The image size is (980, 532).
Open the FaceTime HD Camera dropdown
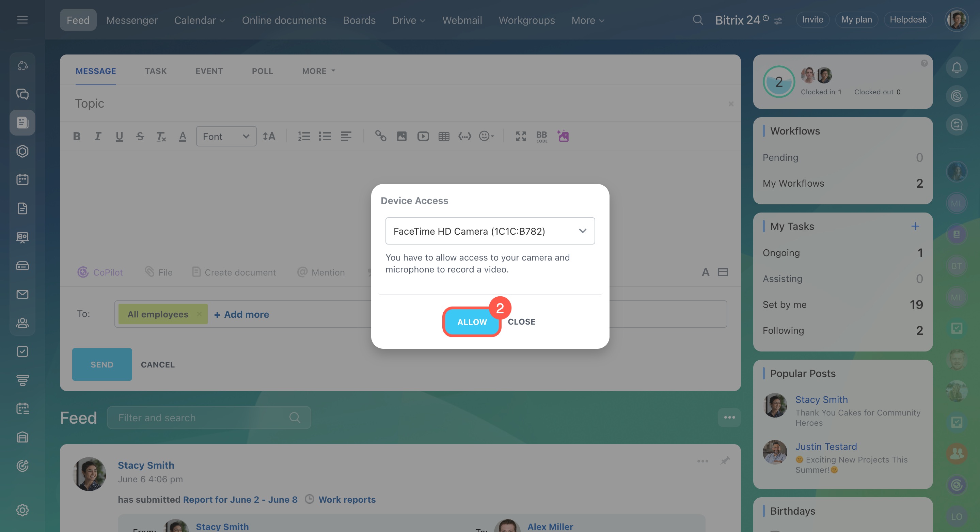(x=490, y=231)
